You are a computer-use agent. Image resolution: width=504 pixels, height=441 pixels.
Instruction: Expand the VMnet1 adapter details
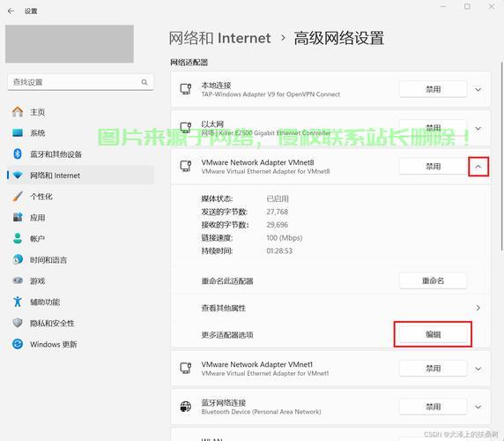click(478, 369)
